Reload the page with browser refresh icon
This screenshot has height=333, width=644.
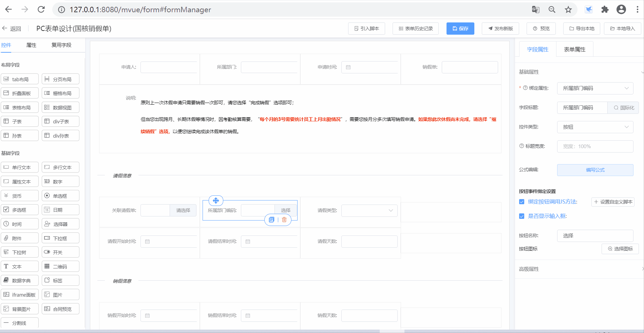[x=41, y=10]
